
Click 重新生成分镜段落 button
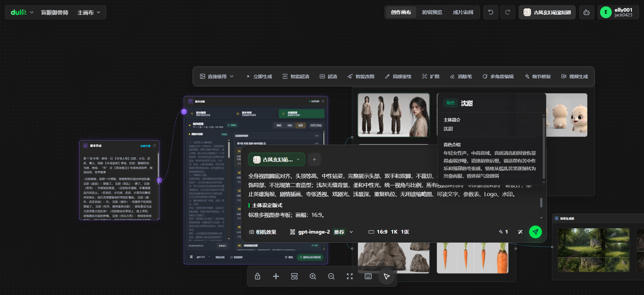click(310, 257)
